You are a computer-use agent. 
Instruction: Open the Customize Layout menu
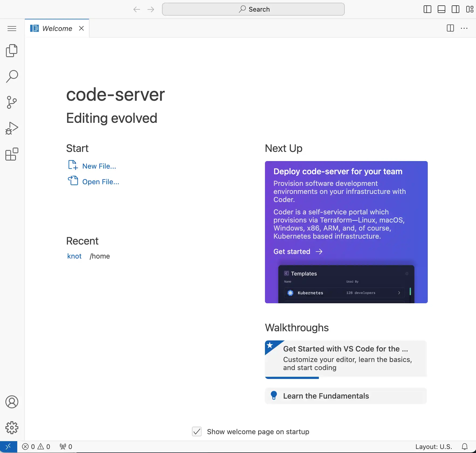[470, 9]
